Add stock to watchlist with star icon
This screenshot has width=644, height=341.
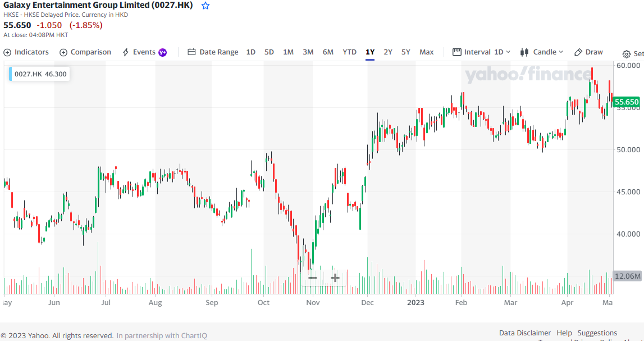coord(205,6)
